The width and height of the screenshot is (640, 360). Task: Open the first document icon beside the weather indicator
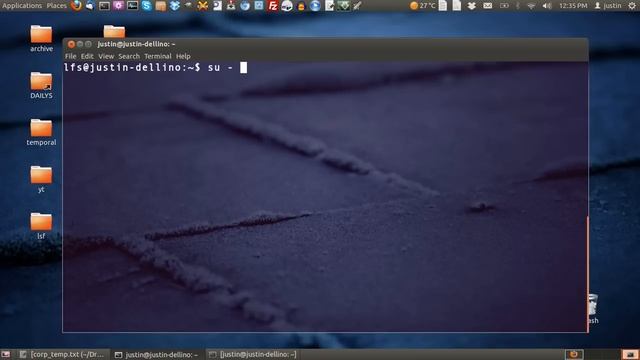coord(443,6)
